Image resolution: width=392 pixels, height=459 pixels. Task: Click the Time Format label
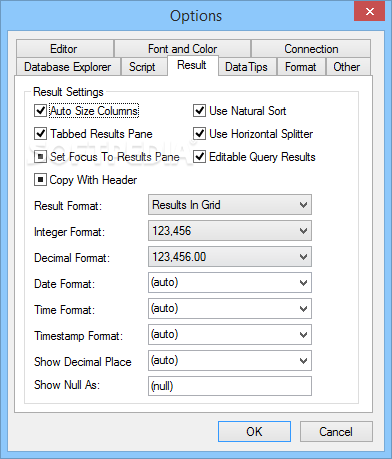coord(65,310)
